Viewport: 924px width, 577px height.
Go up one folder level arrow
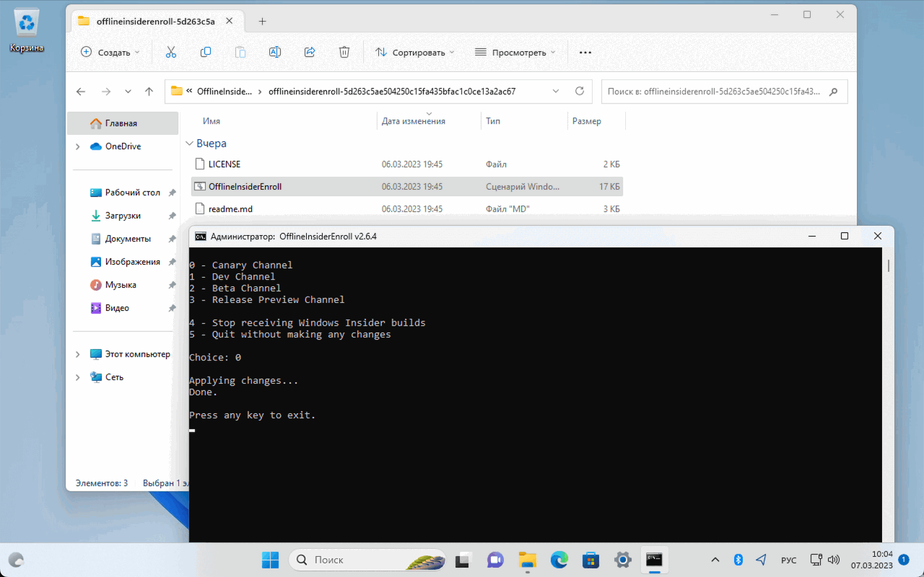point(149,92)
